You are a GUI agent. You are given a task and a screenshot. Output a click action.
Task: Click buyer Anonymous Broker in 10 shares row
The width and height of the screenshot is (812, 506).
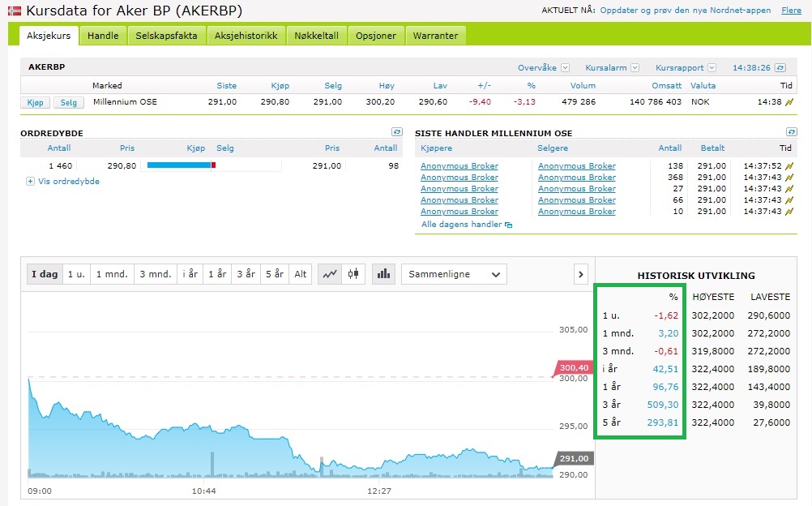(459, 212)
